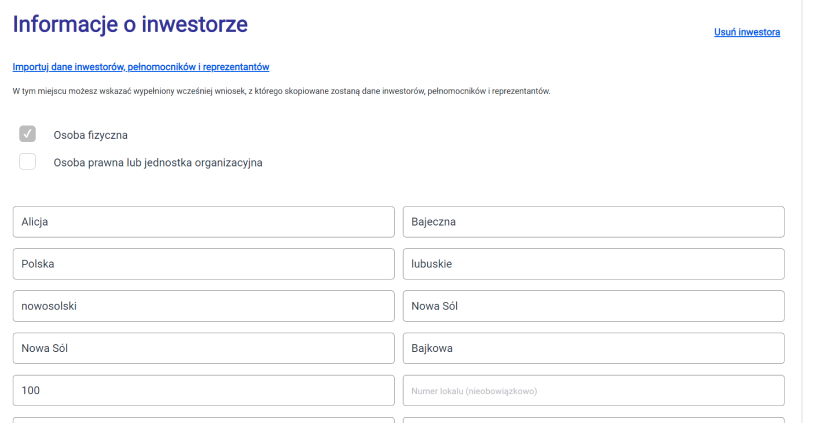Open the voivodeship field showing 'lubuskie'
The image size is (814, 423).
coord(593,264)
